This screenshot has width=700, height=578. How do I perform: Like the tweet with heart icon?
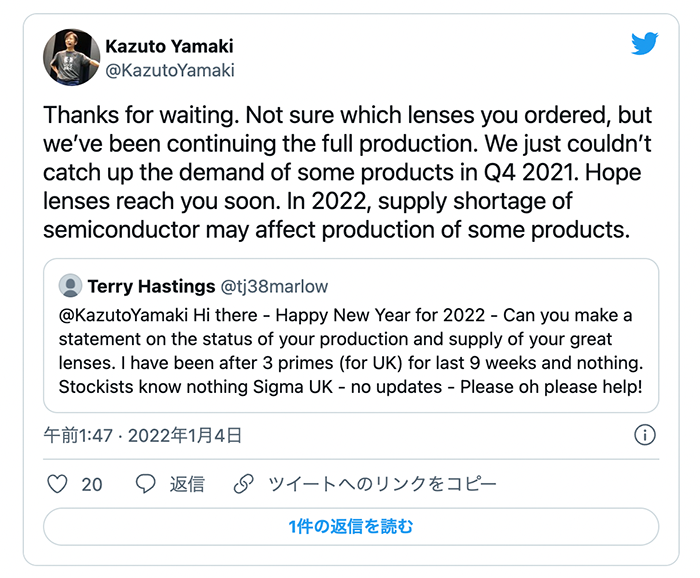coord(57,484)
